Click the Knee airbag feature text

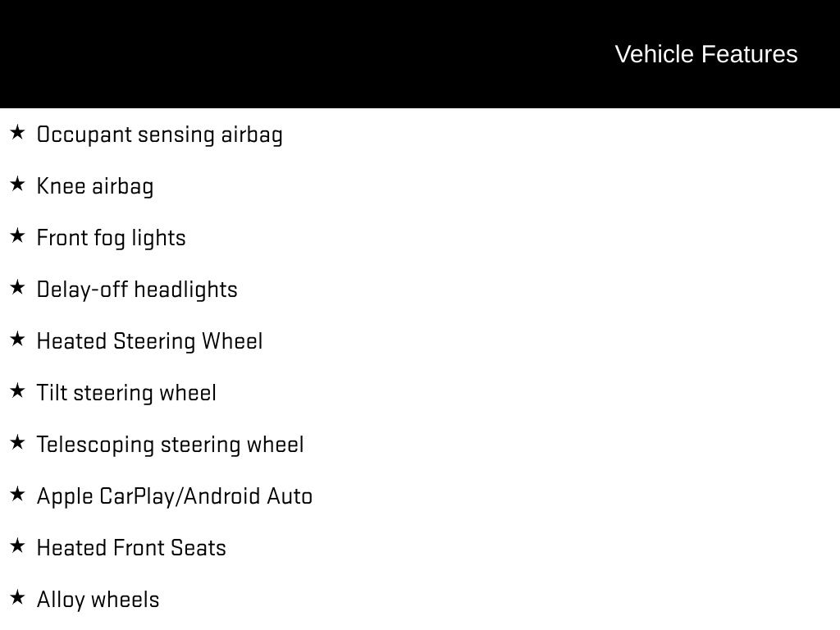tap(95, 186)
